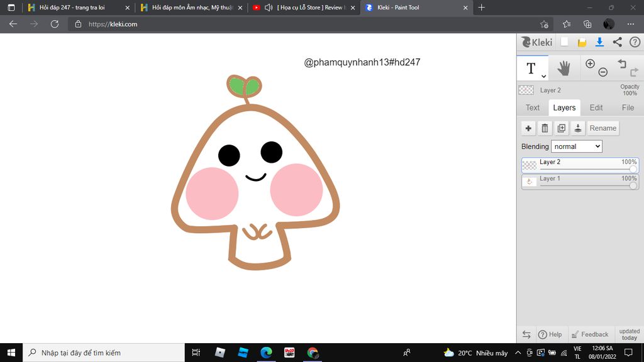The image size is (644, 362).
Task: Open the Windows Start menu
Action: pyautogui.click(x=11, y=353)
